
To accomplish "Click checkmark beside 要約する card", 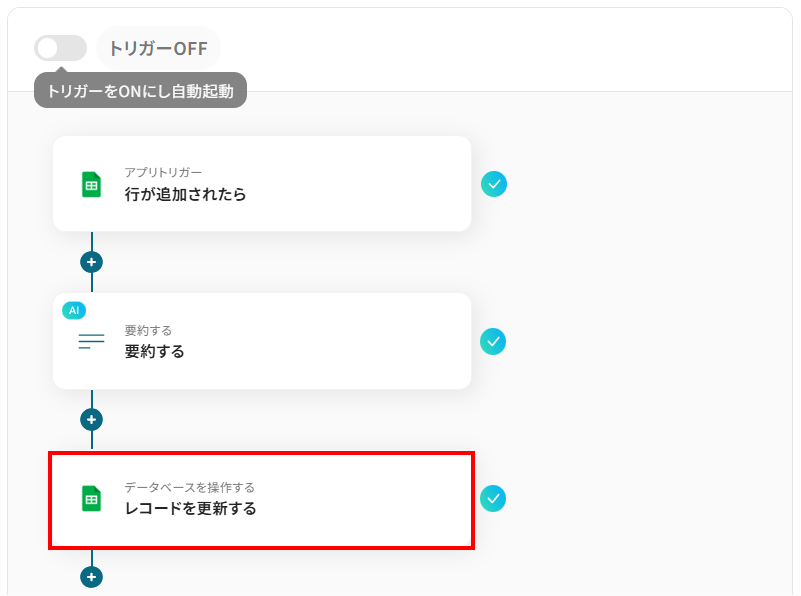I will click(x=493, y=341).
